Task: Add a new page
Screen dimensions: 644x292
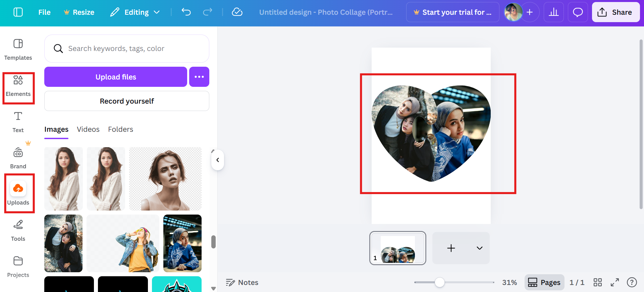Action: tap(451, 248)
